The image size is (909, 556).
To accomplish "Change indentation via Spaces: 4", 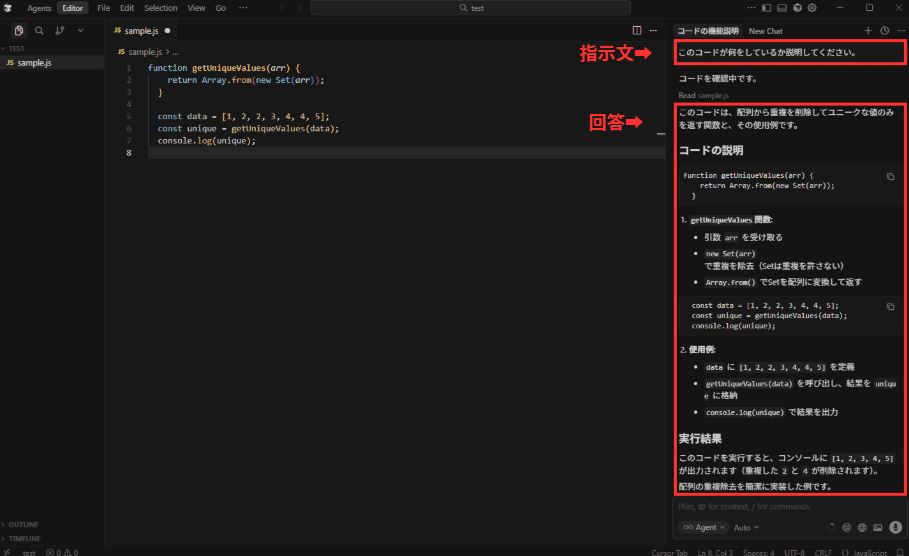I will [x=758, y=553].
